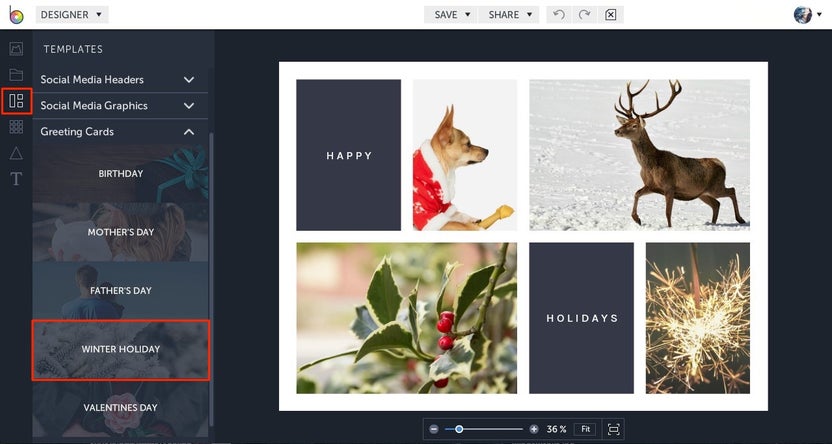Choose the BIRTHDAY template category
The width and height of the screenshot is (832, 444).
point(120,173)
